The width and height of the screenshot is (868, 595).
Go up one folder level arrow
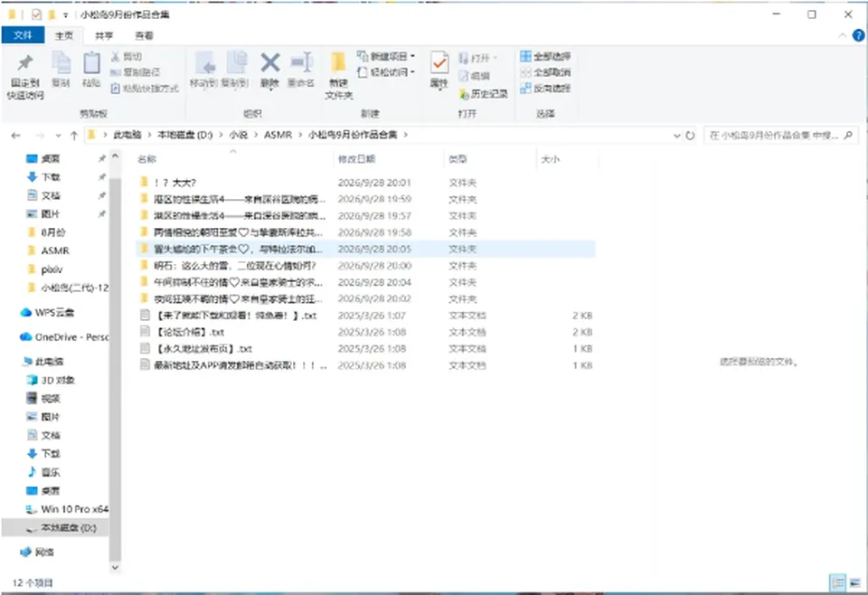(74, 135)
